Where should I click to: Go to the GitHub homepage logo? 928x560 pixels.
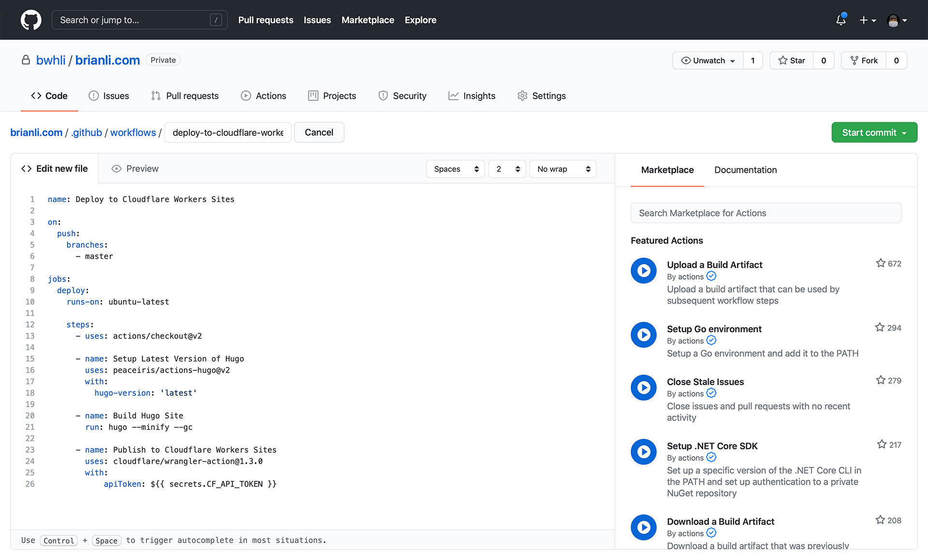click(31, 20)
